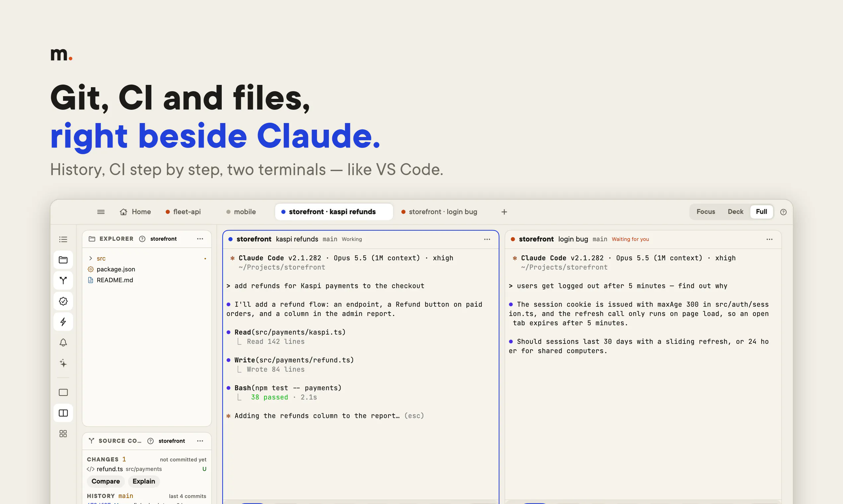
Task: Click the folder icon beside the EXPLORER title
Action: coord(92,239)
